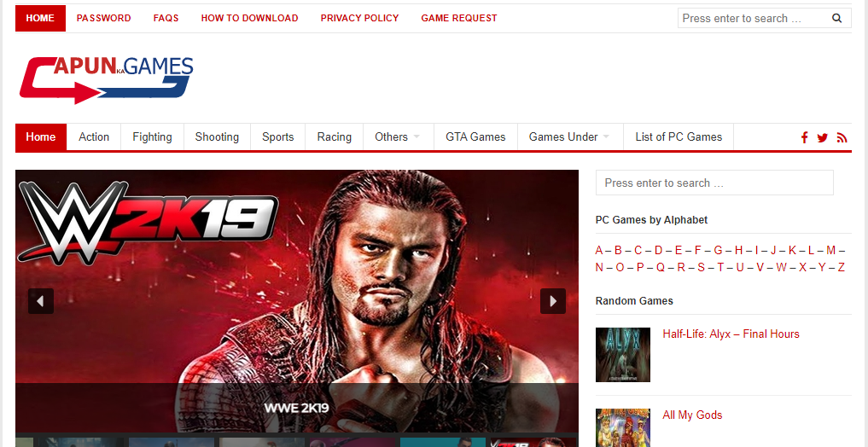Open the GAME REQUEST page
This screenshot has width=868, height=447.
[x=459, y=18]
